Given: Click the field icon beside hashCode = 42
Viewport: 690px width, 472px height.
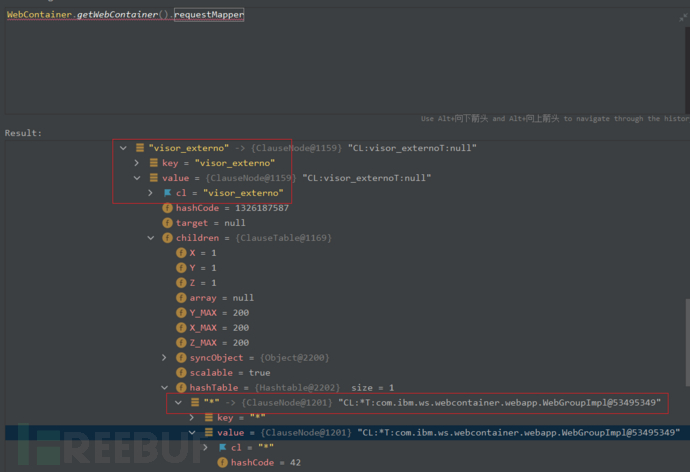Looking at the screenshot, I should click(x=222, y=462).
